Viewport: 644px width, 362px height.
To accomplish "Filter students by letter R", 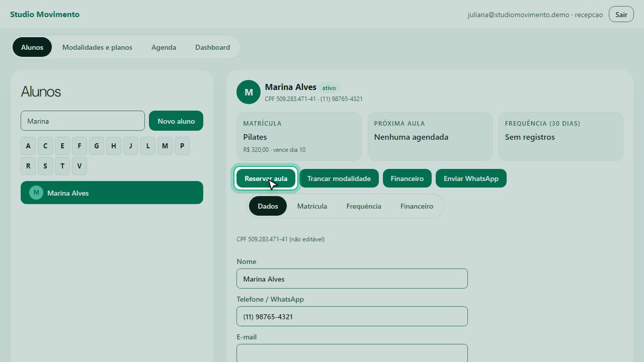I will click(x=28, y=166).
